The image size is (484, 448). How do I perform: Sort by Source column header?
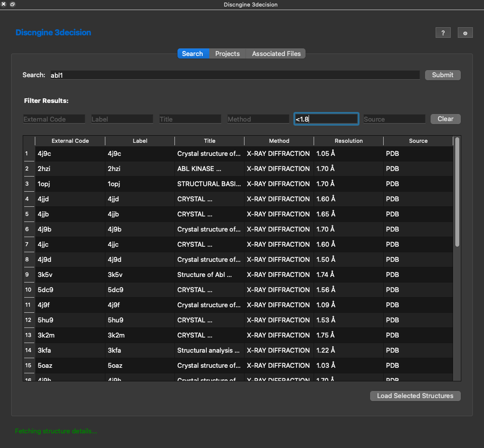418,141
